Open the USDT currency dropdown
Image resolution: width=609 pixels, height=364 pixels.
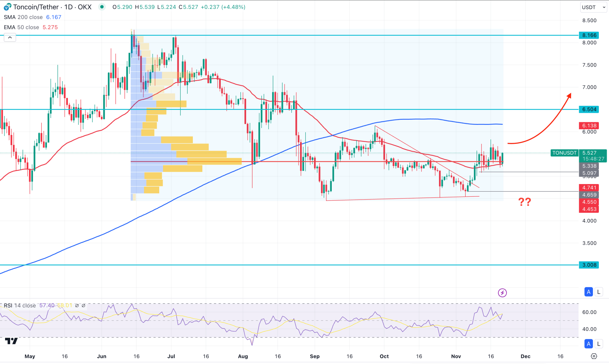[593, 7]
